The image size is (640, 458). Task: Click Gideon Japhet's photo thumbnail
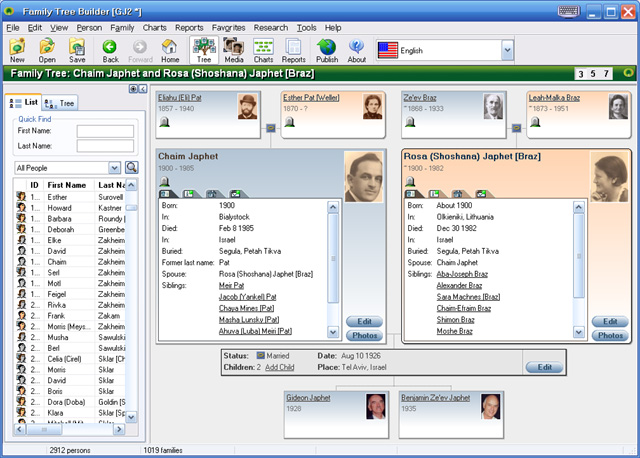click(x=374, y=406)
